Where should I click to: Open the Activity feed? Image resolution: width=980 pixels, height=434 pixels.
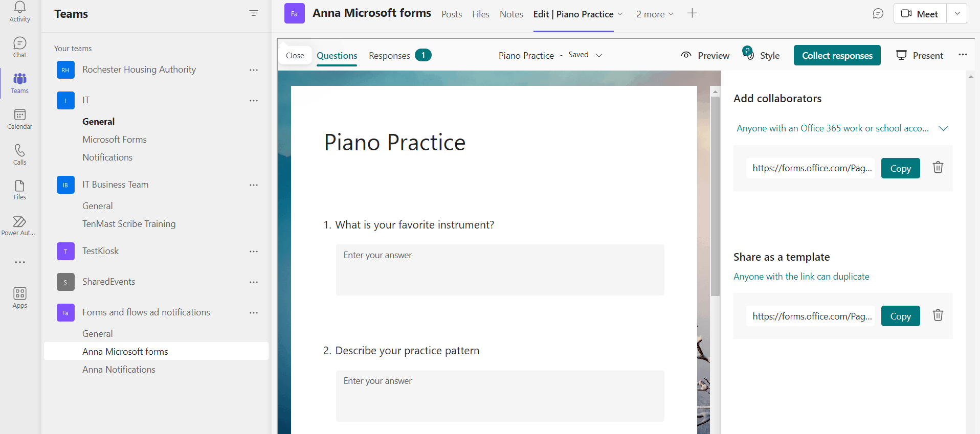coord(19,12)
